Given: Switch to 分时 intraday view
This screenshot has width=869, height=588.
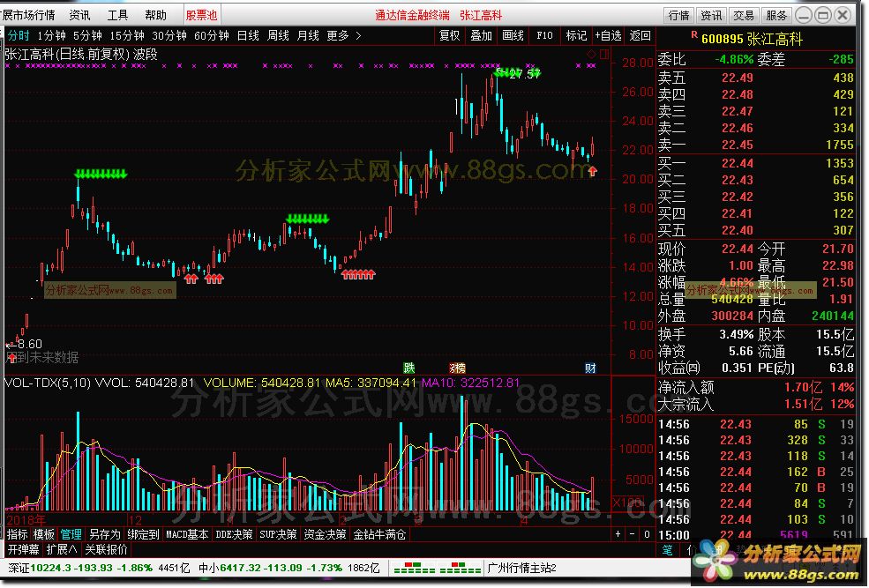Looking at the screenshot, I should 19,35.
